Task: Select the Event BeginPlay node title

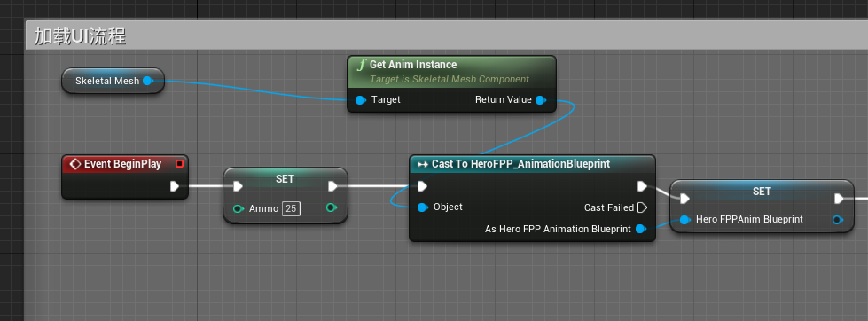Action: point(123,164)
